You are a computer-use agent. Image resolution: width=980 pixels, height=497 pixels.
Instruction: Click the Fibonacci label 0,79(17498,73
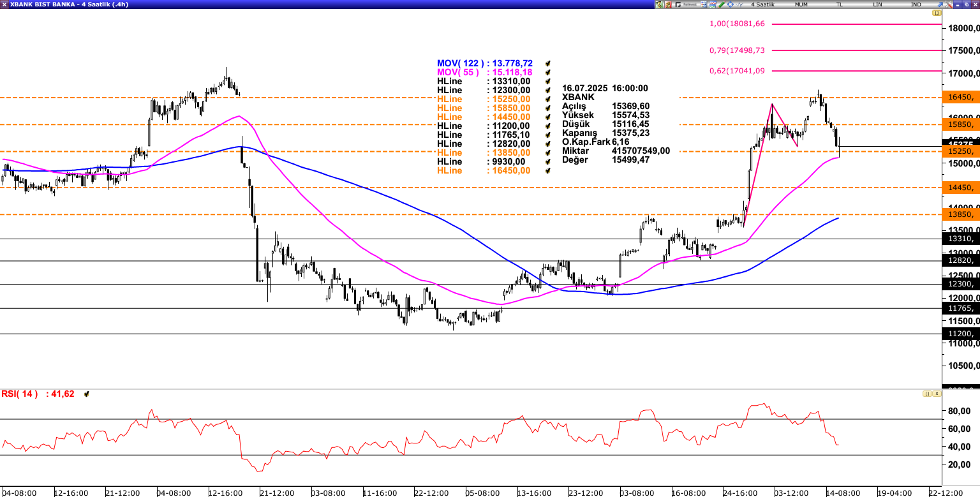click(x=737, y=50)
